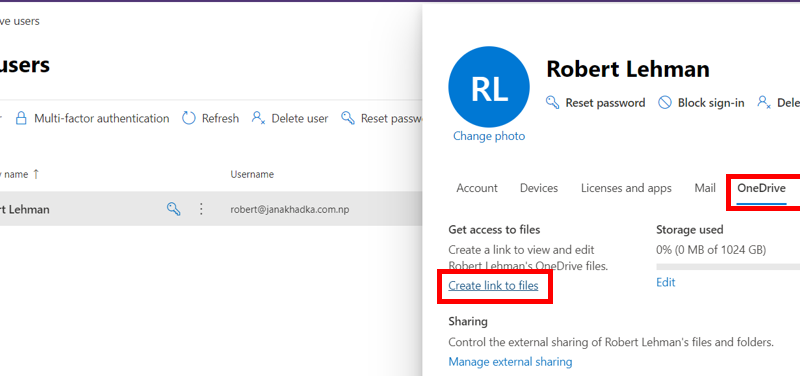Click the Get access to files heading
The image size is (800, 376).
click(x=494, y=230)
